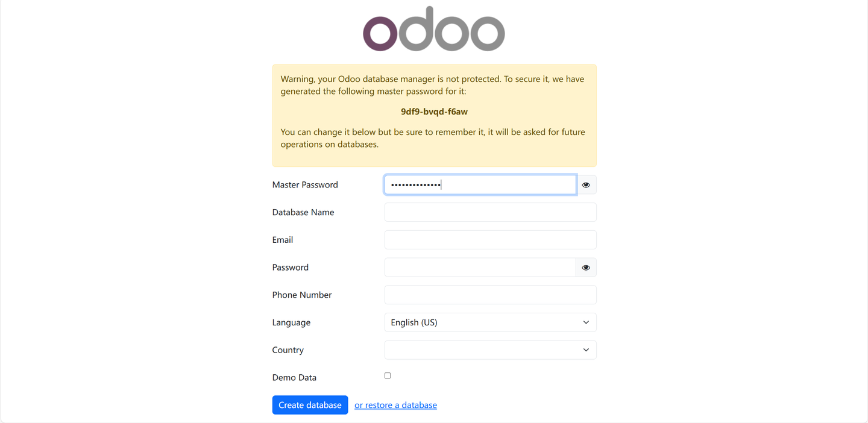Enable the Demo Data checkbox
This screenshot has width=868, height=423.
[387, 375]
